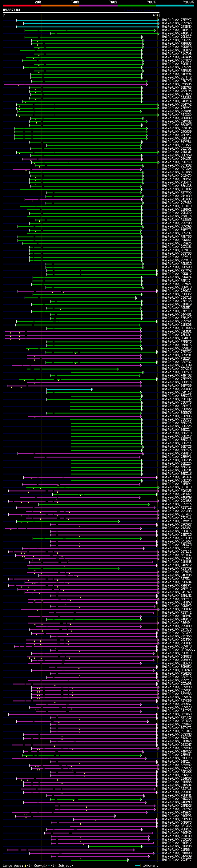Click the UniRef100_A4RV22 label
Viewport: 197px width, 868px height.
tap(176, 751)
